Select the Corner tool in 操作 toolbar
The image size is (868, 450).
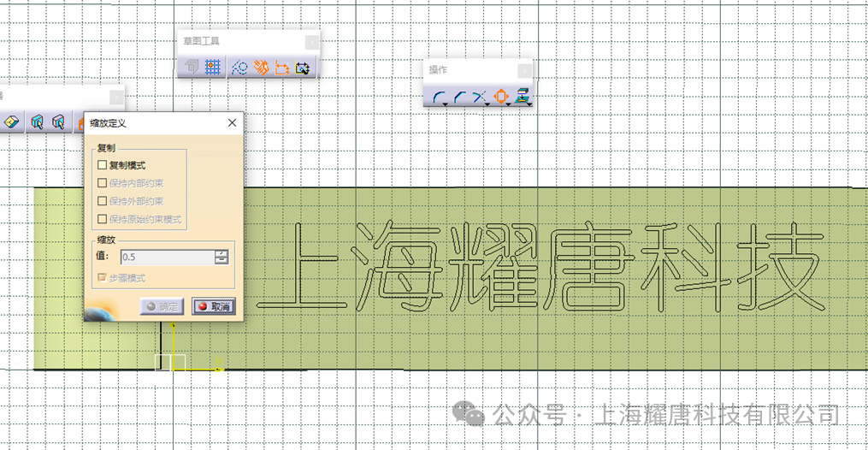(440, 98)
